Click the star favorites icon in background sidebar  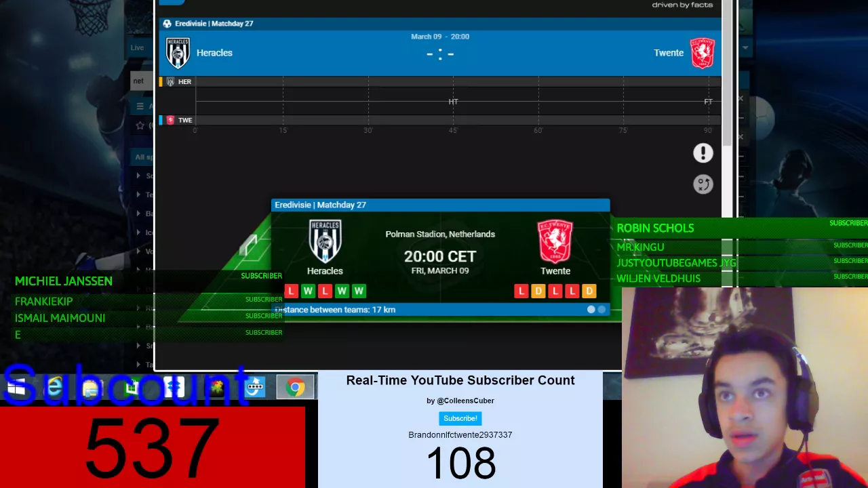(x=140, y=125)
